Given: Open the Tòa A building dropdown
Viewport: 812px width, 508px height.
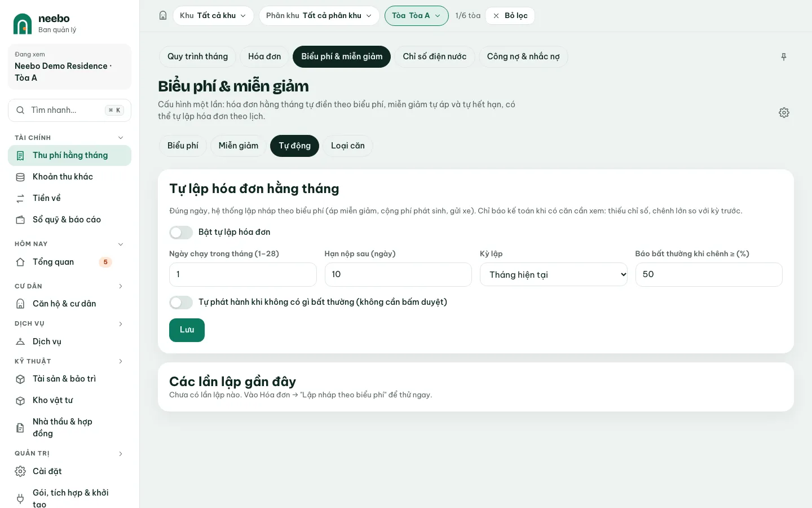Looking at the screenshot, I should [416, 16].
